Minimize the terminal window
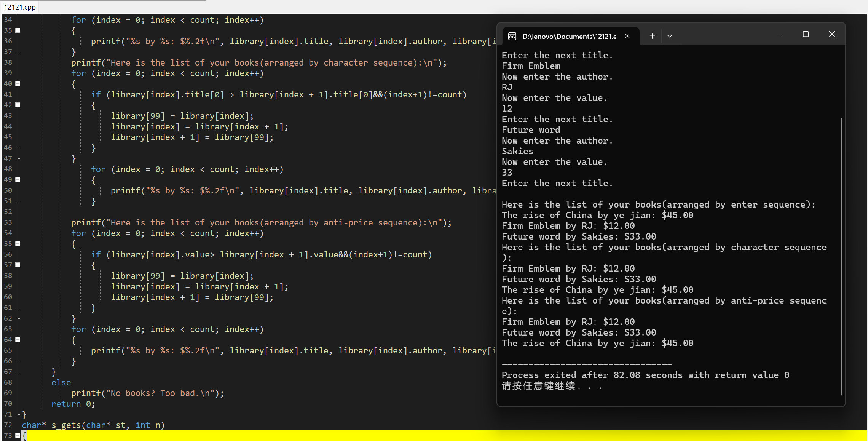This screenshot has height=441, width=868. click(x=779, y=34)
